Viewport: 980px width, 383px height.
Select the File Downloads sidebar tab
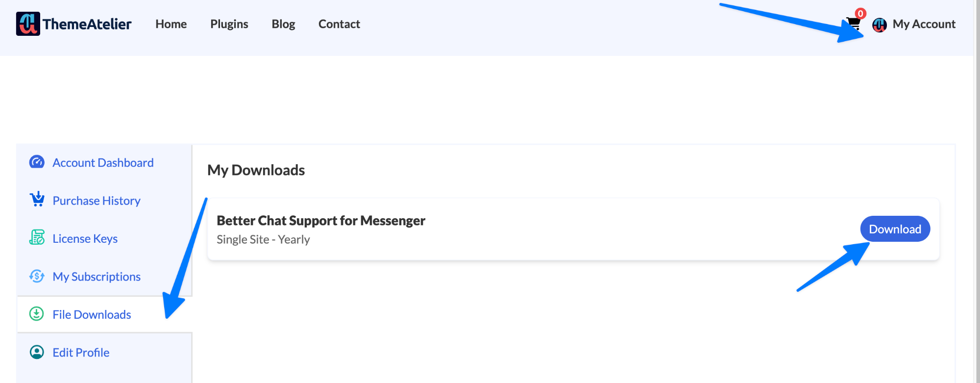(x=104, y=314)
